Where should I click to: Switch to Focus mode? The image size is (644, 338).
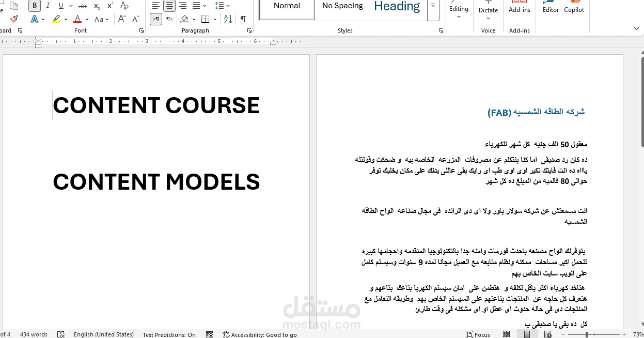tap(478, 334)
